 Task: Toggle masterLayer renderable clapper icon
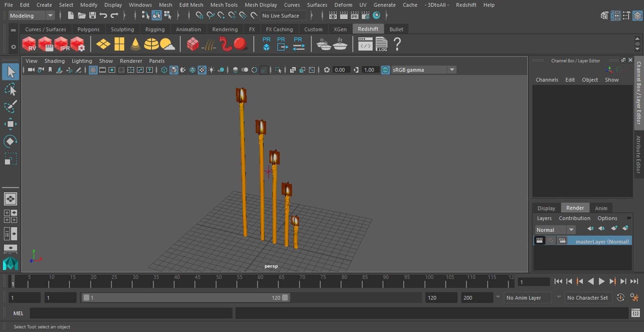pos(539,241)
